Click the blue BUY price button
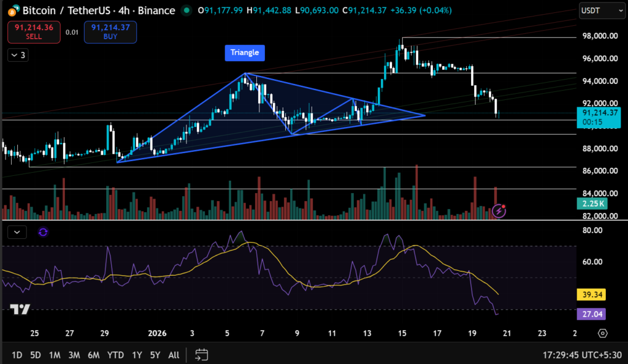This screenshot has width=628, height=364. [x=110, y=32]
